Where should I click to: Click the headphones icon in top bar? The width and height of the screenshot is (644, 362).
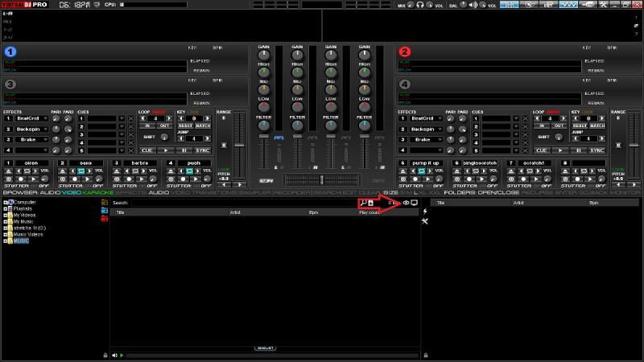[x=419, y=5]
